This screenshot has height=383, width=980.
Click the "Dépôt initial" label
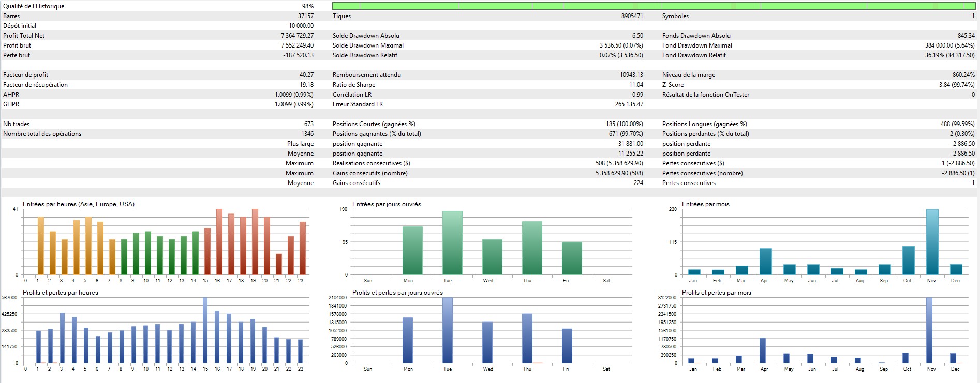tap(20, 26)
